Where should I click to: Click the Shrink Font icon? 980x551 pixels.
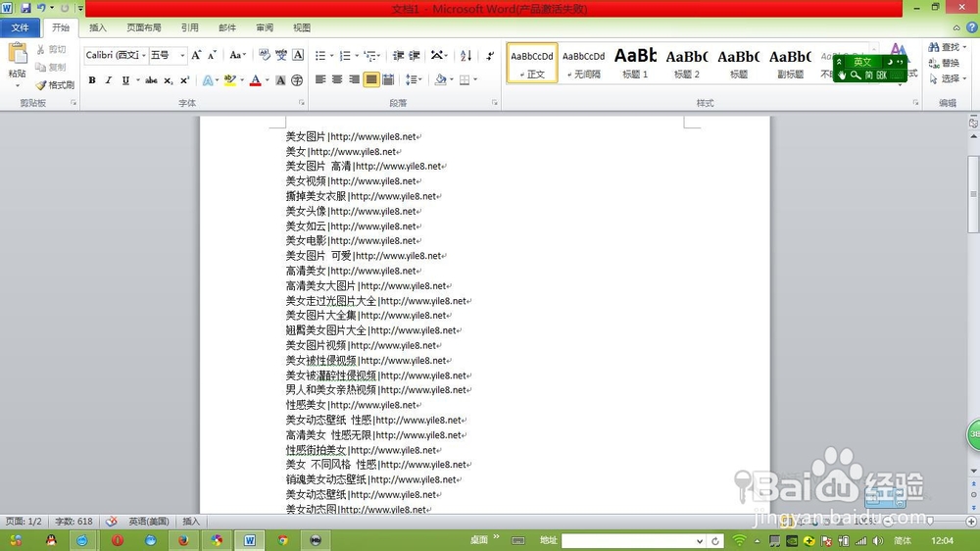coord(212,55)
